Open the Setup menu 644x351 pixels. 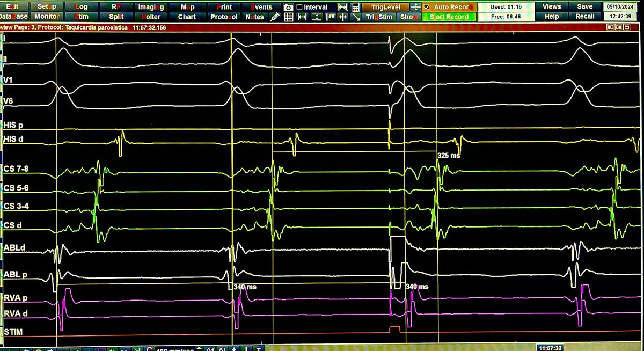(x=46, y=6)
